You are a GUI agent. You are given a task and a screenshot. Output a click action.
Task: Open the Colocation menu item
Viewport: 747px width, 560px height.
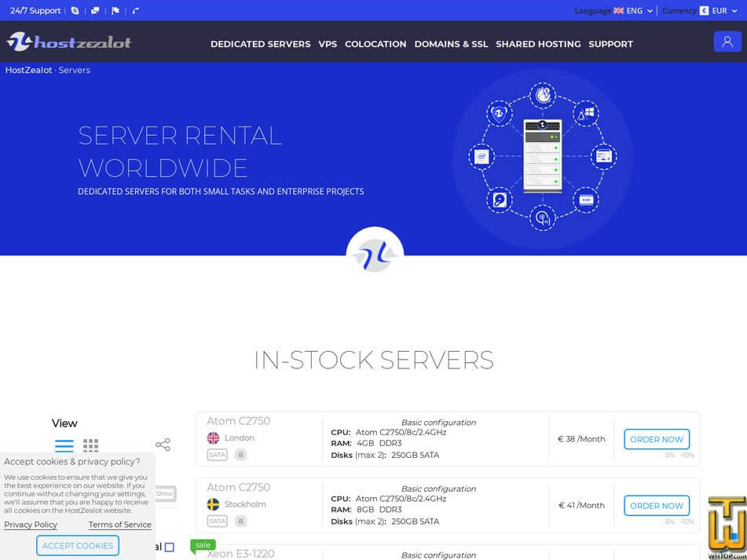pyautogui.click(x=375, y=44)
